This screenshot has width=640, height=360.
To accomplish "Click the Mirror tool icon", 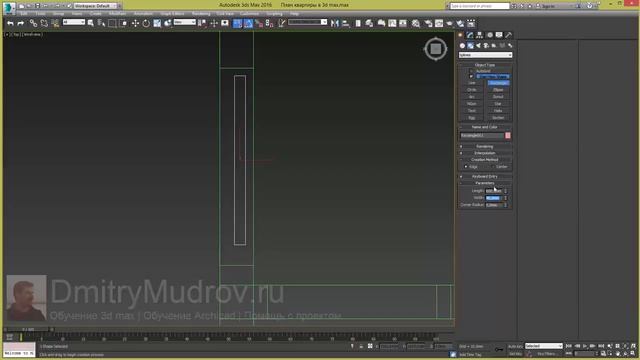I will click(x=335, y=23).
